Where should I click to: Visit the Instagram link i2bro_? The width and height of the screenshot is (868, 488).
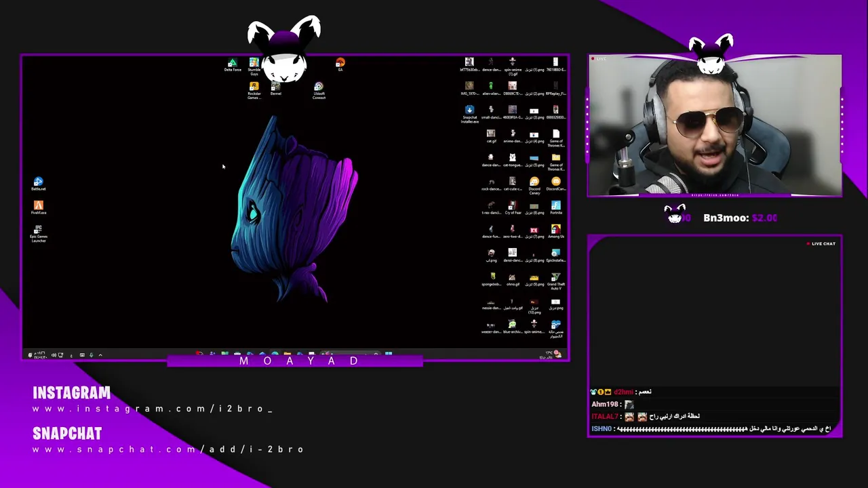(152, 409)
